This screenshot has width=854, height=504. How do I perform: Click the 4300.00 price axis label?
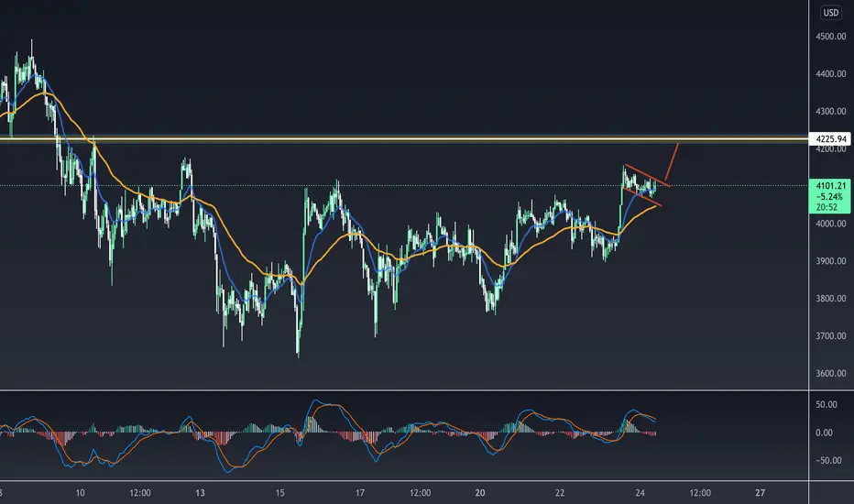[x=830, y=111]
